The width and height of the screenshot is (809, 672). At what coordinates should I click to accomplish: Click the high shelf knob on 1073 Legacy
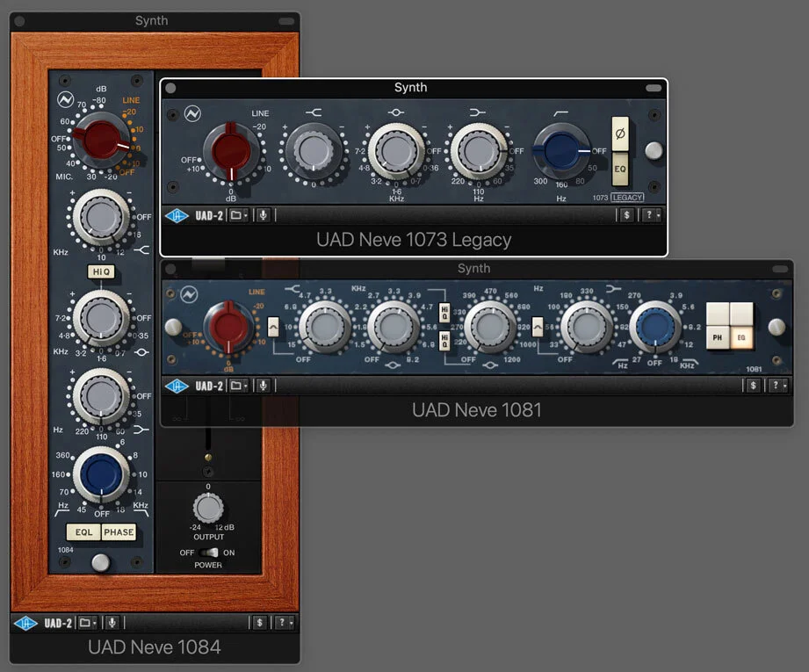pyautogui.click(x=314, y=151)
